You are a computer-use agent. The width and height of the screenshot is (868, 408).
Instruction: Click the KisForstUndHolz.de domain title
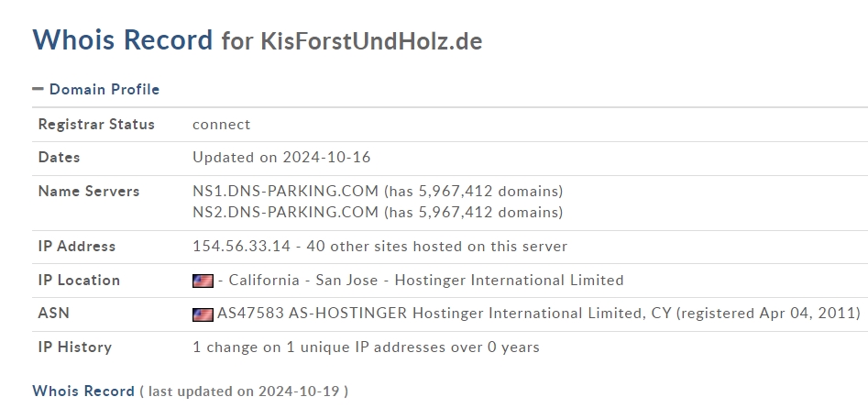371,41
